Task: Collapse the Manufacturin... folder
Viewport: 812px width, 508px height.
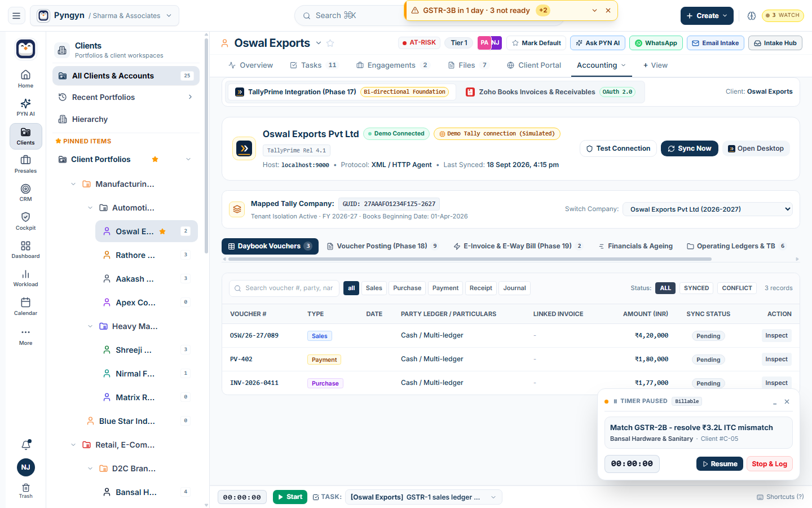Action: point(73,184)
